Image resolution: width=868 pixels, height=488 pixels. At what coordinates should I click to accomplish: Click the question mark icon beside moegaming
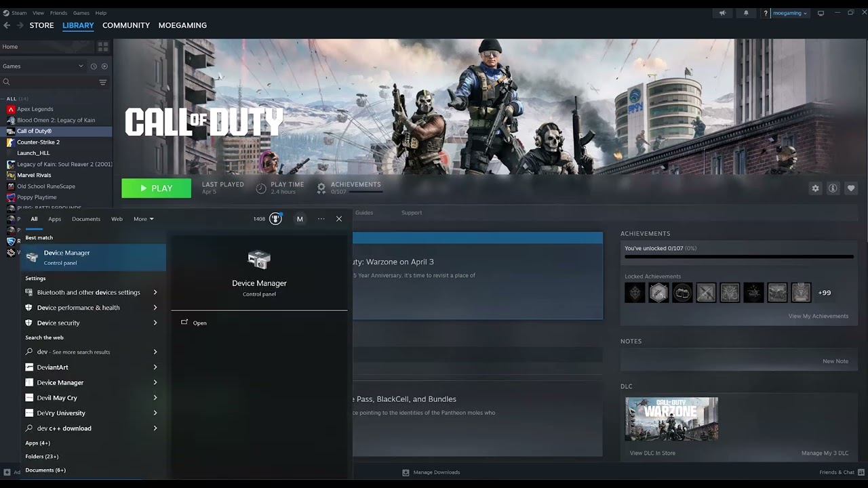tap(766, 13)
